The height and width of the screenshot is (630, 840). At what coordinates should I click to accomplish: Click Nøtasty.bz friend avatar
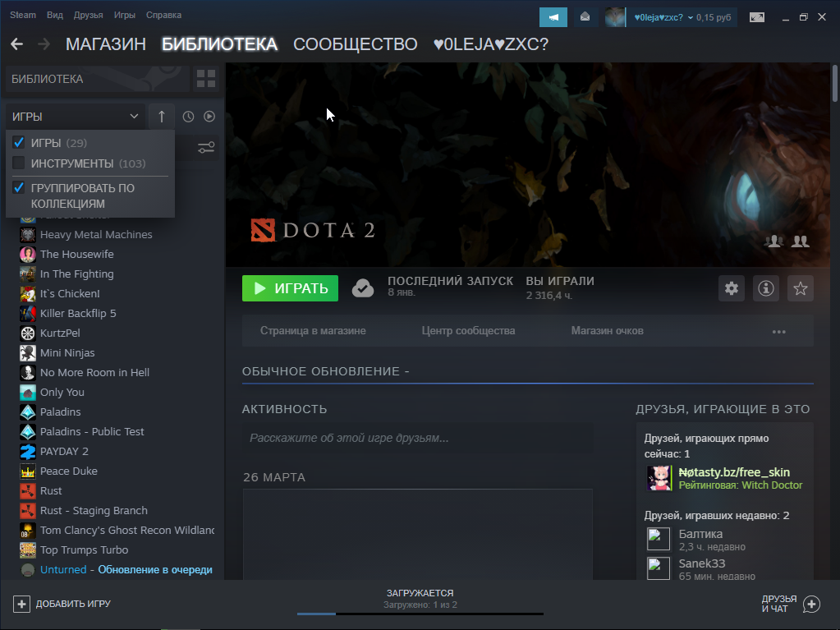(x=659, y=478)
